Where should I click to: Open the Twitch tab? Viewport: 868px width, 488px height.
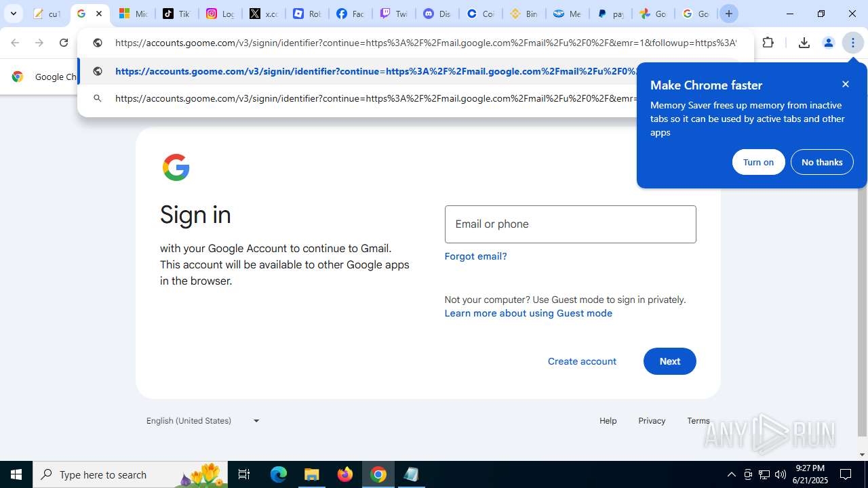click(x=393, y=14)
